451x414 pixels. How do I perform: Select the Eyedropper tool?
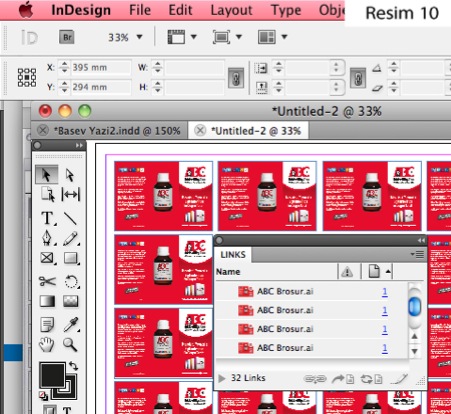tap(71, 324)
